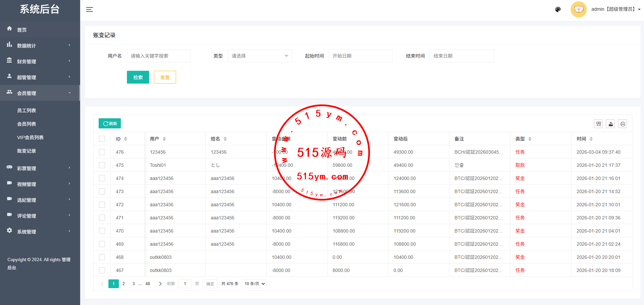Viewport: 644px width, 305px height.
Task: Select the checkbox for row ID 470
Action: tap(102, 231)
